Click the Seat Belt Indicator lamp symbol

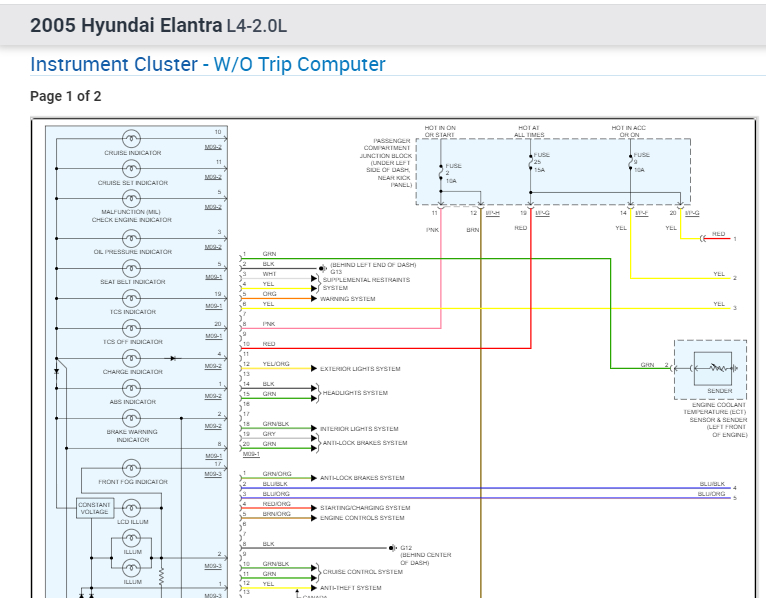[131, 268]
